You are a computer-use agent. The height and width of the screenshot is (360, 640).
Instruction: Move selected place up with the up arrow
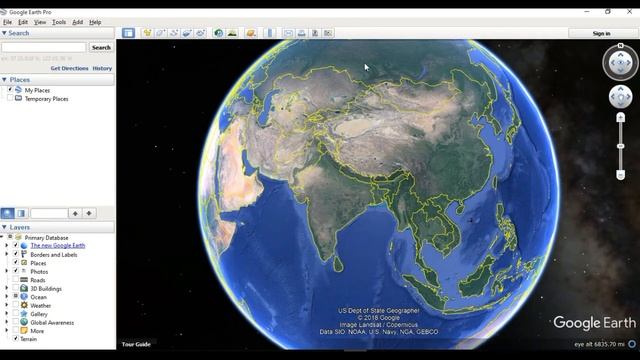pos(76,213)
